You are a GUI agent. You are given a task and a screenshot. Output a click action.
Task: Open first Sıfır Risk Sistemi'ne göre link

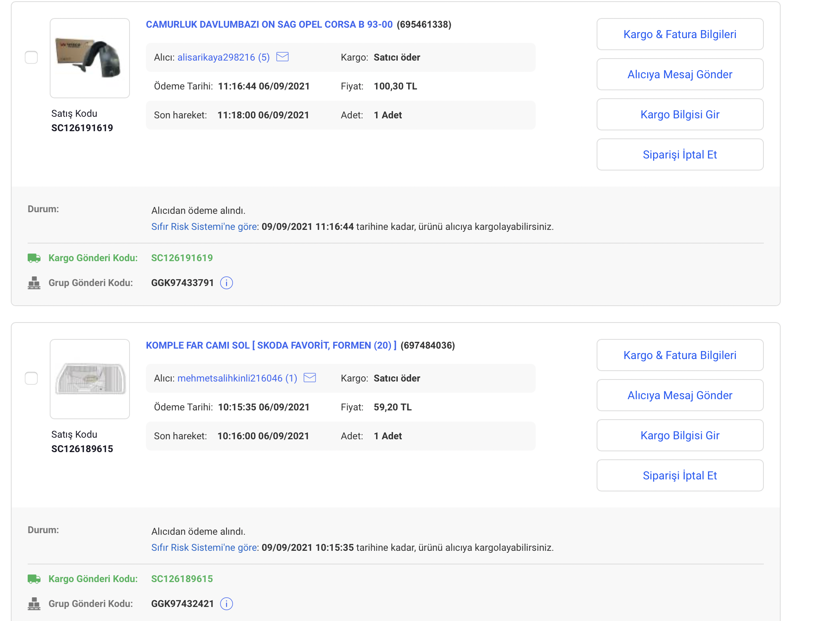point(204,227)
